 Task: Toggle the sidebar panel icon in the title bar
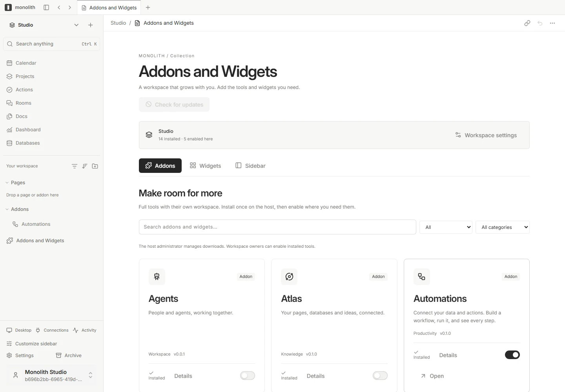46,7
